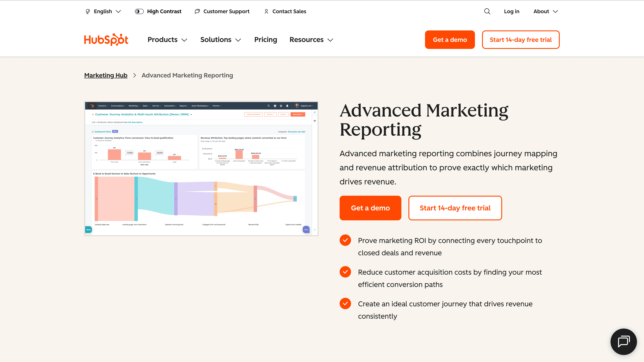Click the biglytics.net profile avatar
The height and width of the screenshot is (362, 644).
click(296, 106)
